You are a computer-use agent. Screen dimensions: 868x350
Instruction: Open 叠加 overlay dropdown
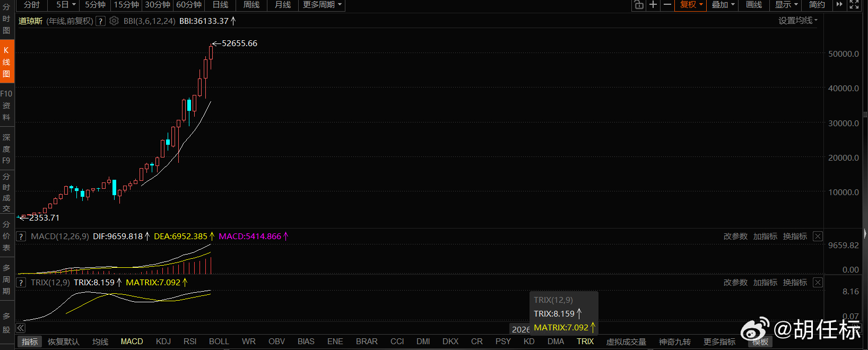[x=723, y=5]
